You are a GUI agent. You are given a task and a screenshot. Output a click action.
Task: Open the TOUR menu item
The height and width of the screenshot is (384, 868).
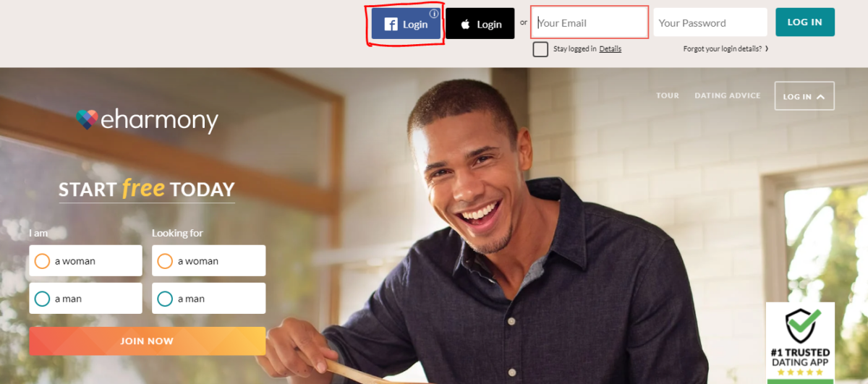(x=668, y=95)
